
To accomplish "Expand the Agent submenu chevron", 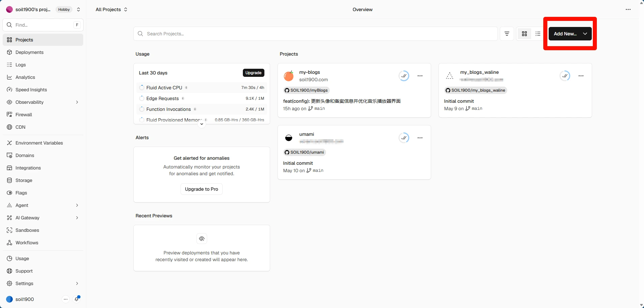I will 77,205.
